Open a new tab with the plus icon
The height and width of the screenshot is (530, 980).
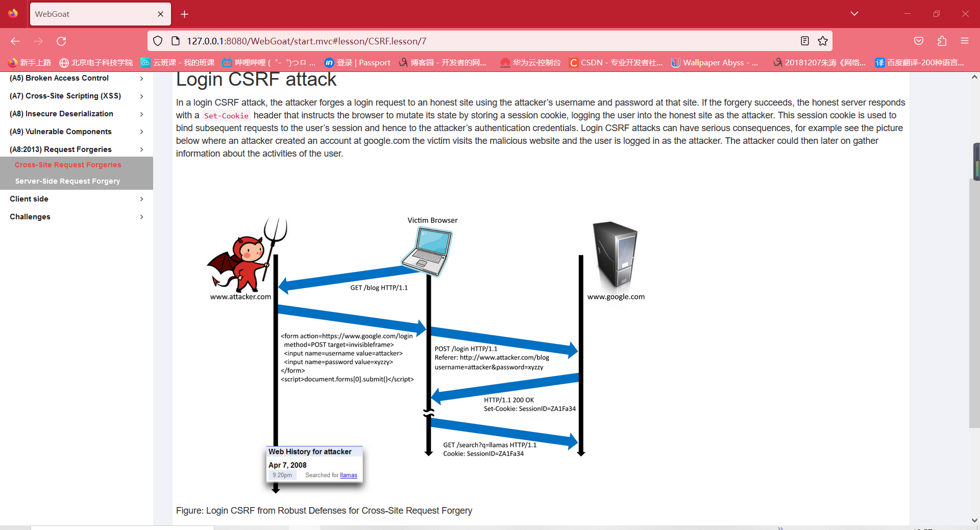click(x=185, y=14)
